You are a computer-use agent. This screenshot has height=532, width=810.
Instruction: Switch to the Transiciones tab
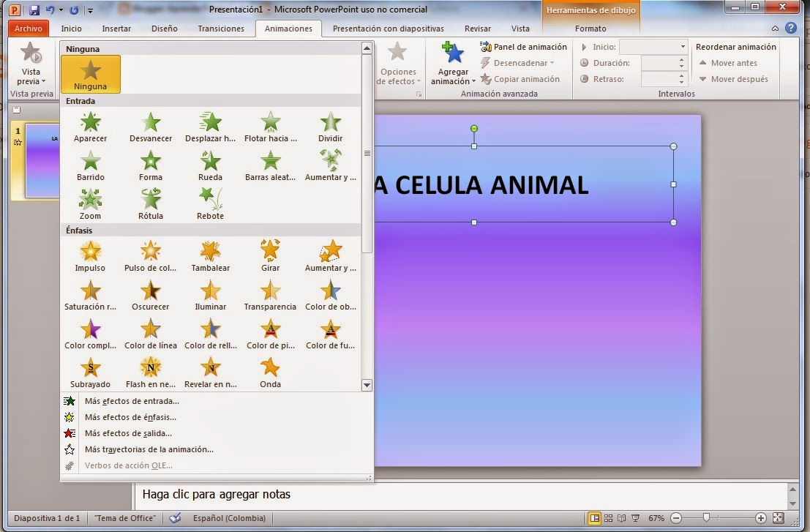pos(220,29)
